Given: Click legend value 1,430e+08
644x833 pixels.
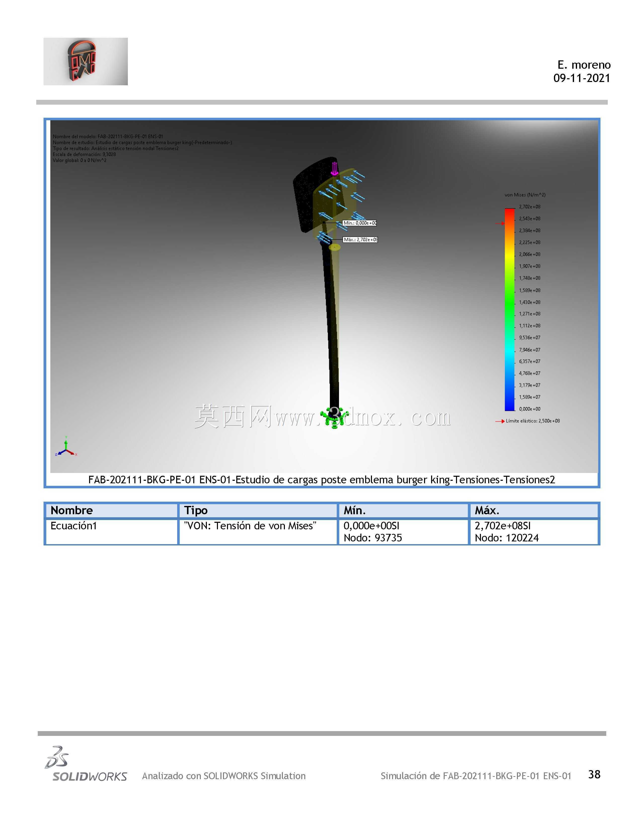Looking at the screenshot, I should pos(529,302).
